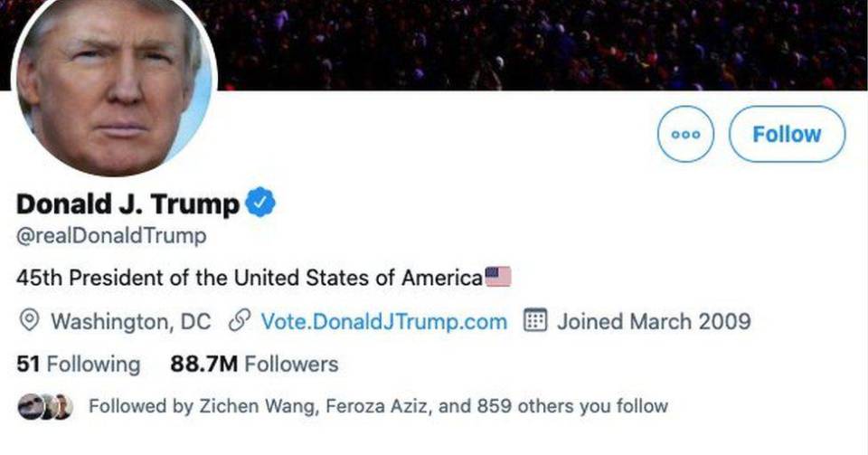The height and width of the screenshot is (455, 868).
Task: Click the '45th President' bio text
Action: [249, 278]
